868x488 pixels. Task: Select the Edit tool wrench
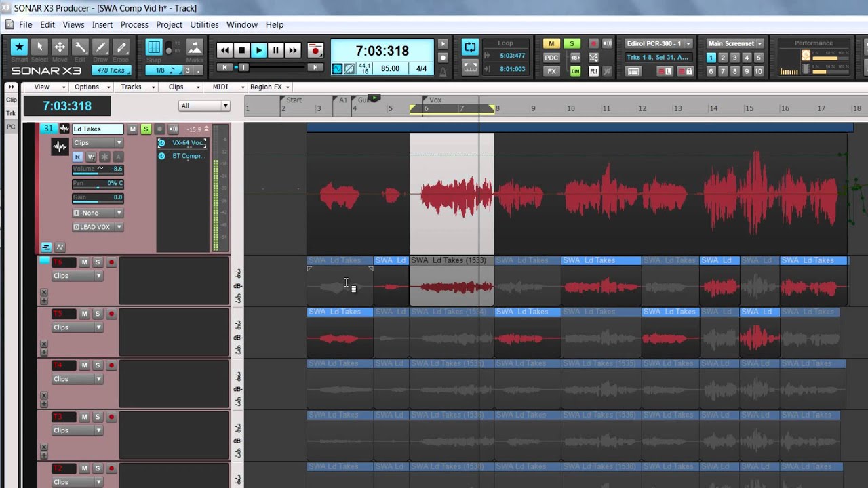80,47
